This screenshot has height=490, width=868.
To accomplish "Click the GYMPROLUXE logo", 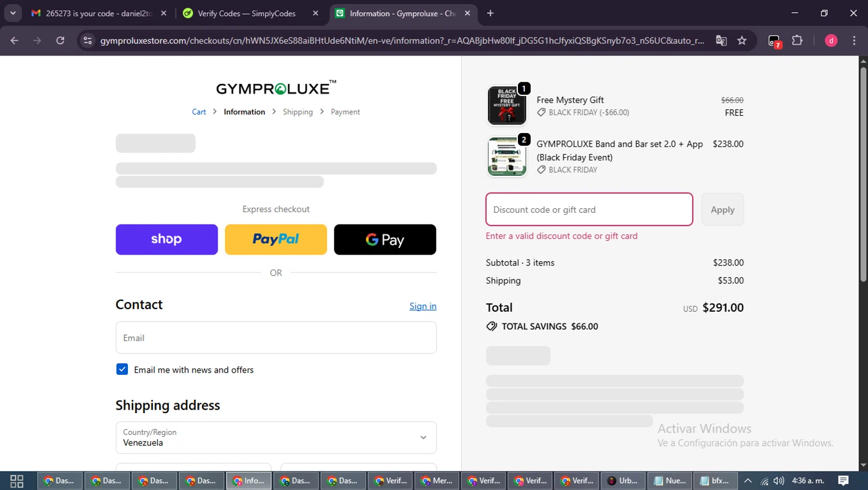I will (276, 88).
